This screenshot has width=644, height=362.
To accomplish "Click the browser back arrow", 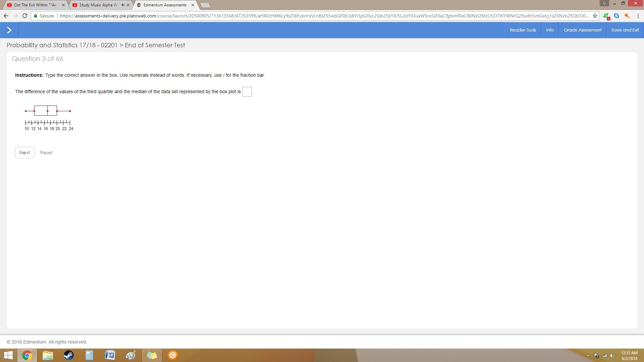I will click(x=6, y=16).
